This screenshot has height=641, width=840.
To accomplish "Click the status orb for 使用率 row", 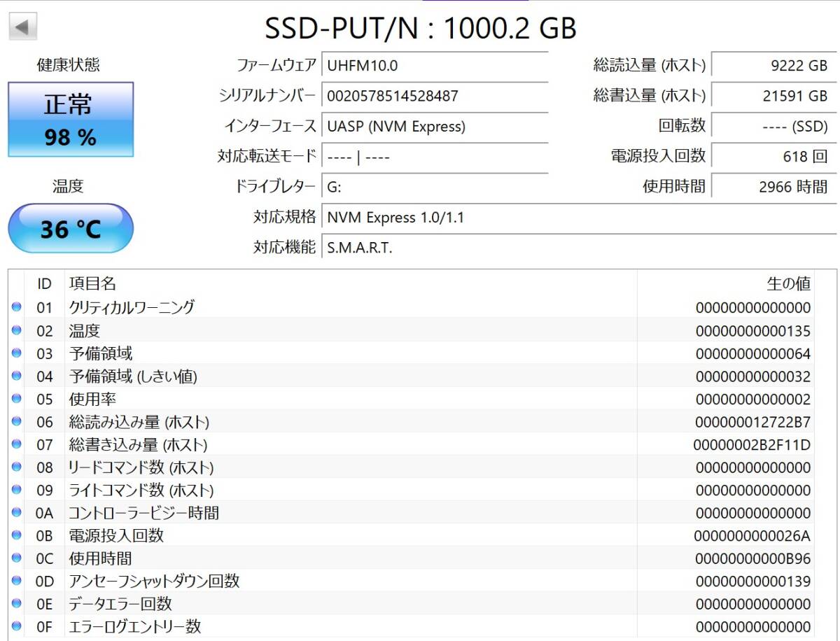I will pos(17,399).
